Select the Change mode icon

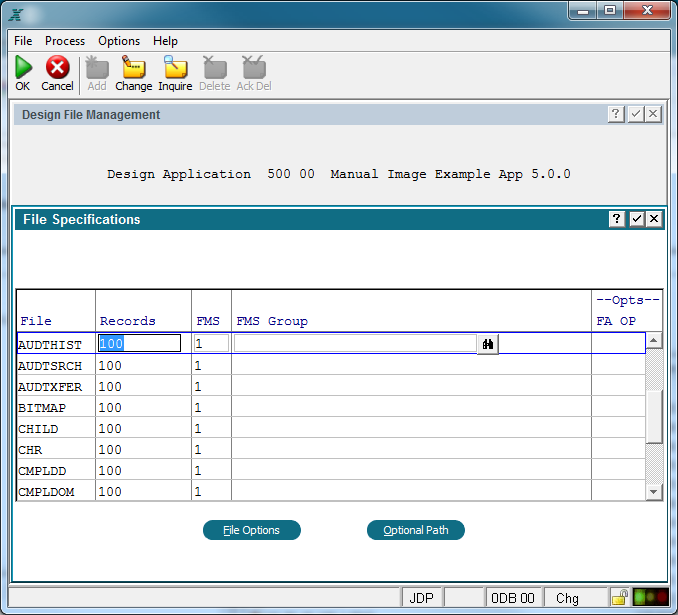coord(134,67)
